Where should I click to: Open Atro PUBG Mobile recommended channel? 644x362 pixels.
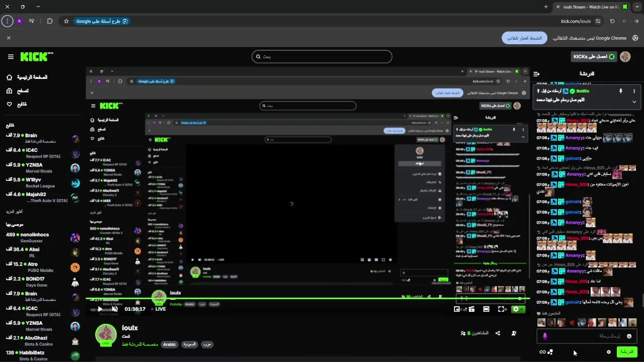(x=42, y=267)
